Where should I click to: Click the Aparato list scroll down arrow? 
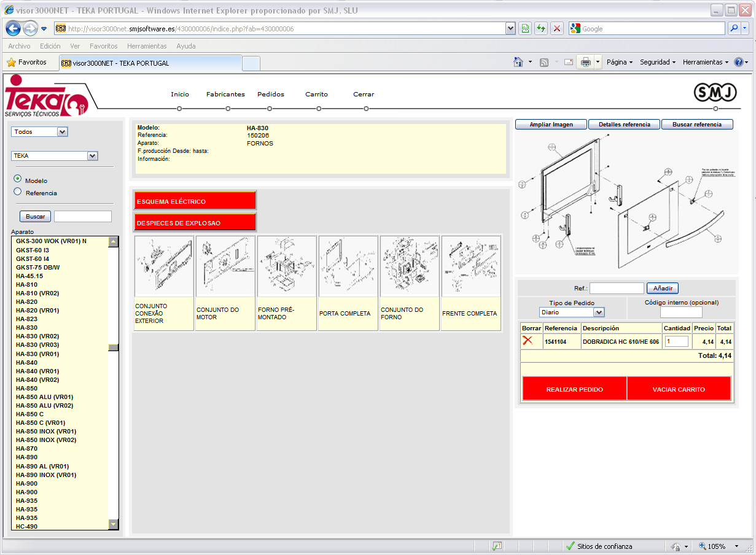coord(113,524)
